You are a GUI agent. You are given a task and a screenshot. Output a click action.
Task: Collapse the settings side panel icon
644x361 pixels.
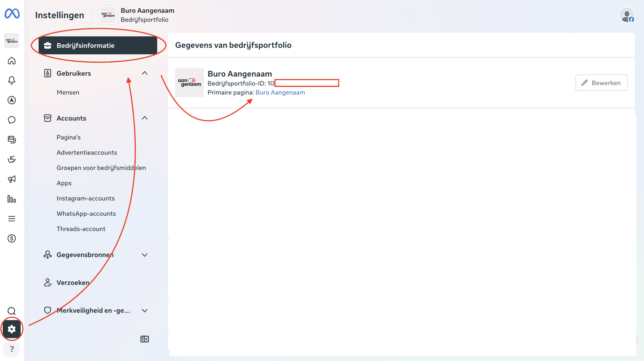tap(145, 339)
